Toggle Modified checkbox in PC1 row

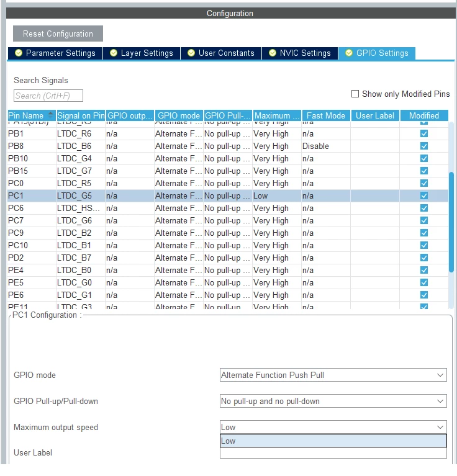pos(424,196)
